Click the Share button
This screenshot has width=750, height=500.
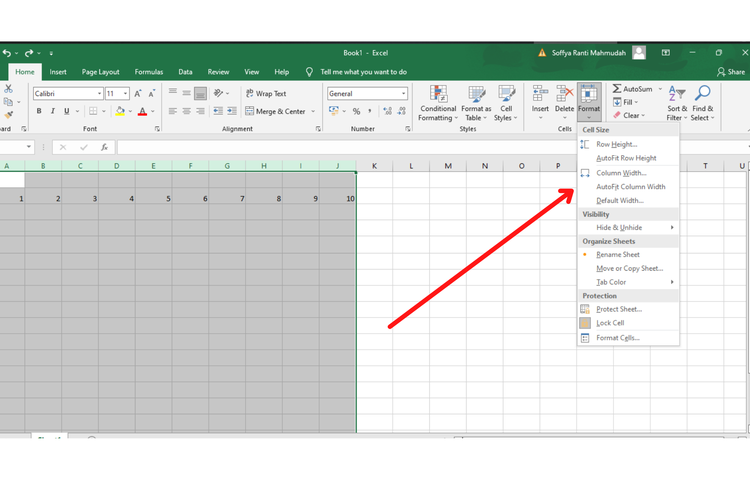[731, 72]
